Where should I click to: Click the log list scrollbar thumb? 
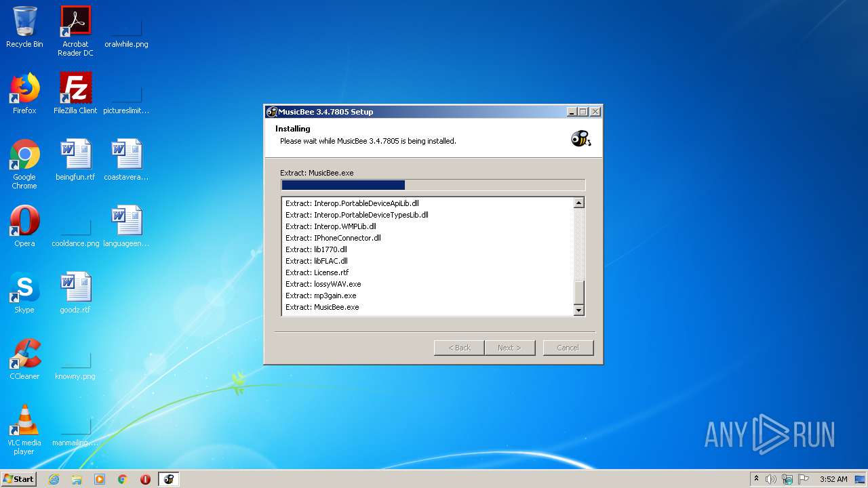579,293
